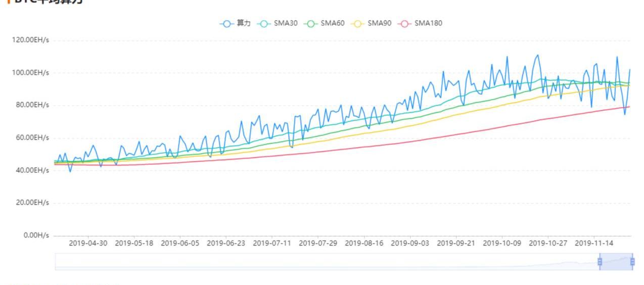Hide the SMA30 series via its legend text

[x=286, y=23]
